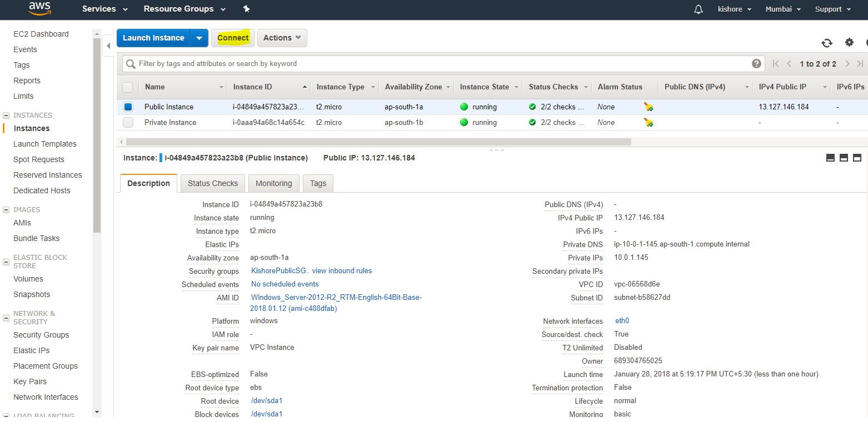Expand the Launch Instance dropdown arrow
The width and height of the screenshot is (868, 422).
click(199, 38)
